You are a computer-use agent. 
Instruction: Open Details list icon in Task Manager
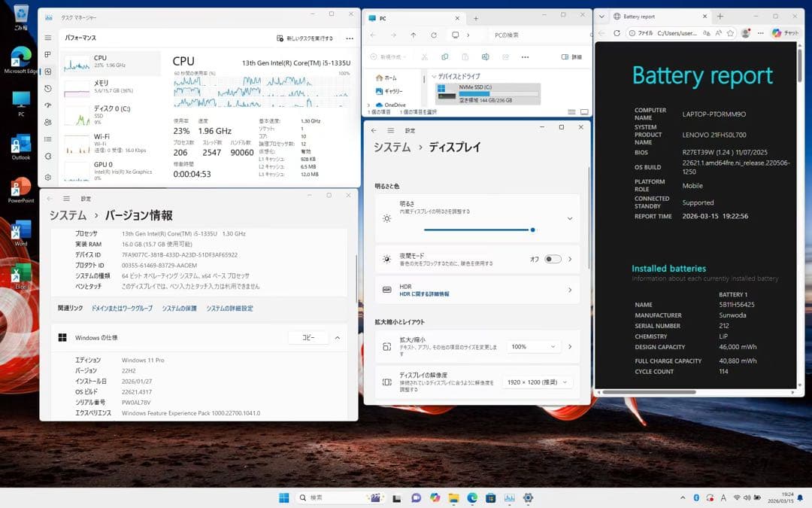(47, 139)
